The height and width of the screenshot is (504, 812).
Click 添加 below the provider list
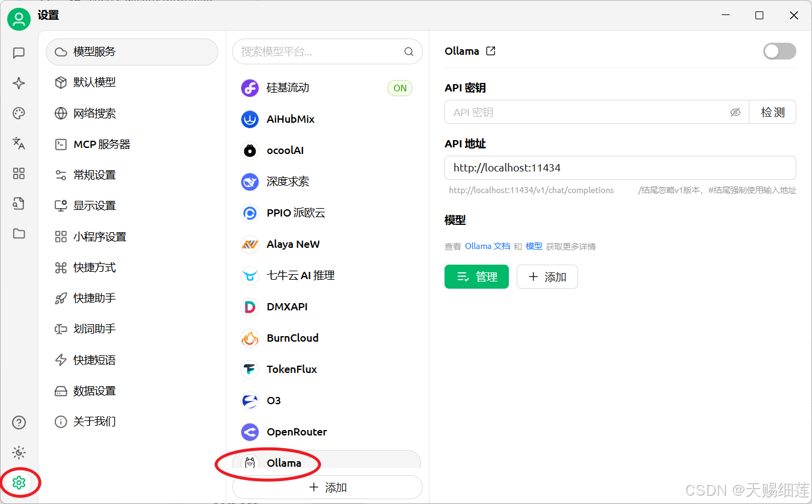pos(327,487)
